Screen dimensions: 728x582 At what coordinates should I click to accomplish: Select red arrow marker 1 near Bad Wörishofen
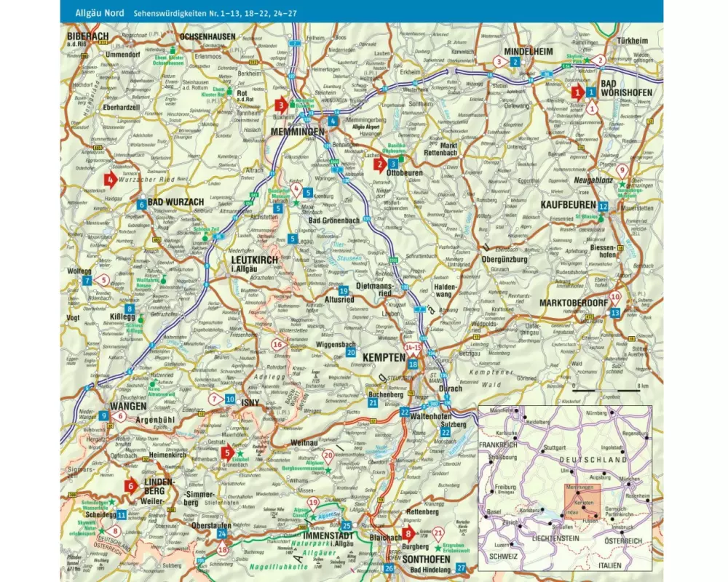577,92
